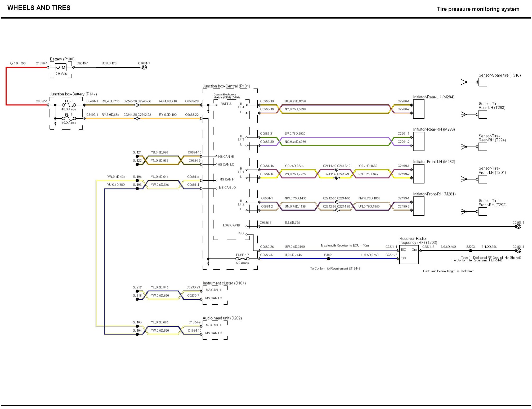Click the Junction box-Central (P101) label
The image size is (532, 409).
point(226,86)
